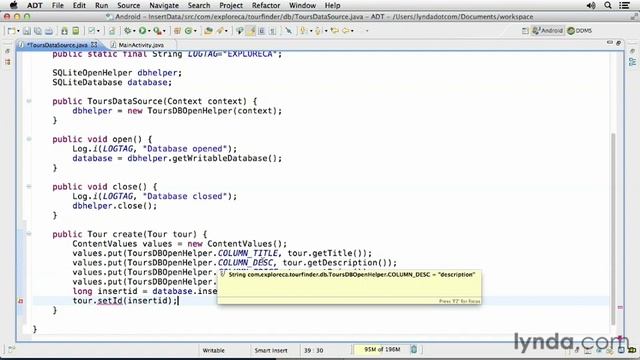Viewport: 640px width, 360px height.
Task: Click the Android Lint check icon
Action: tap(92, 31)
